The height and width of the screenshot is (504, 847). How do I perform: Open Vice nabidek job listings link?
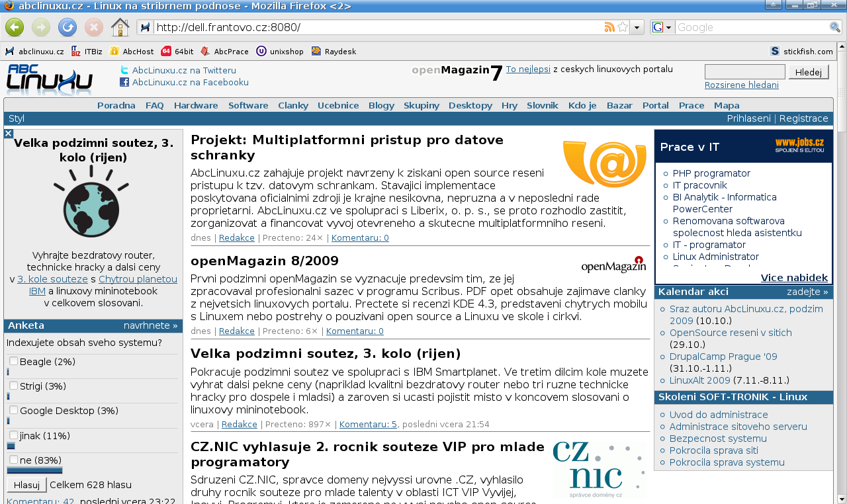click(794, 278)
